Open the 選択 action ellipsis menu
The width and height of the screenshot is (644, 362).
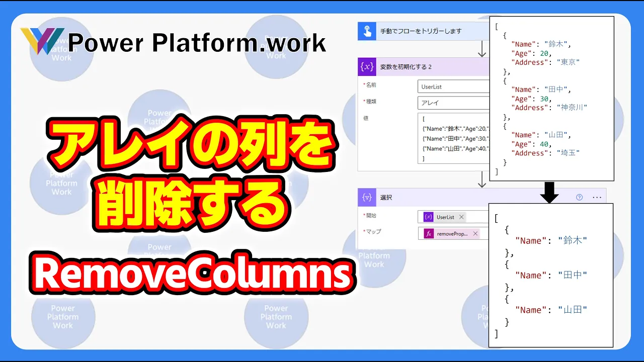[x=597, y=198]
